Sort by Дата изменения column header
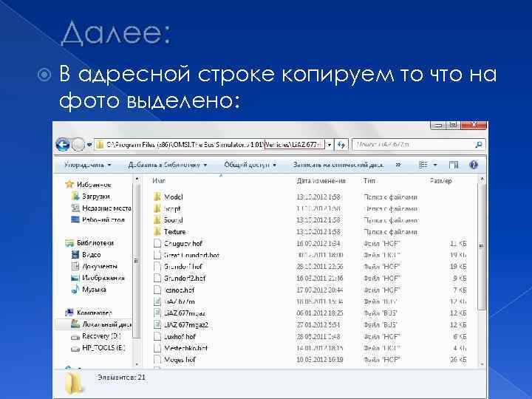 (x=321, y=181)
